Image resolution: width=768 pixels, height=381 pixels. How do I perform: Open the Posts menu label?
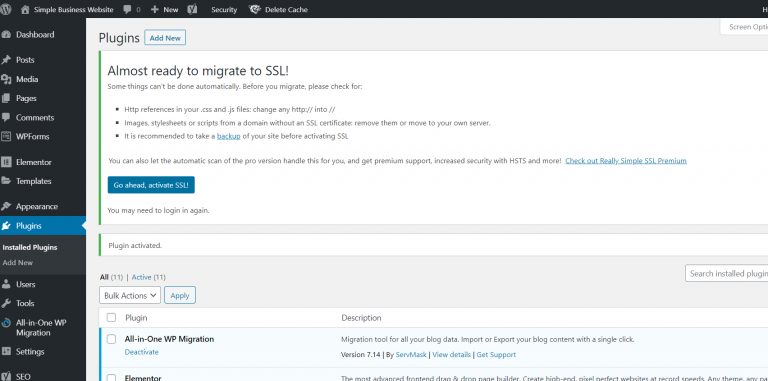click(25, 60)
